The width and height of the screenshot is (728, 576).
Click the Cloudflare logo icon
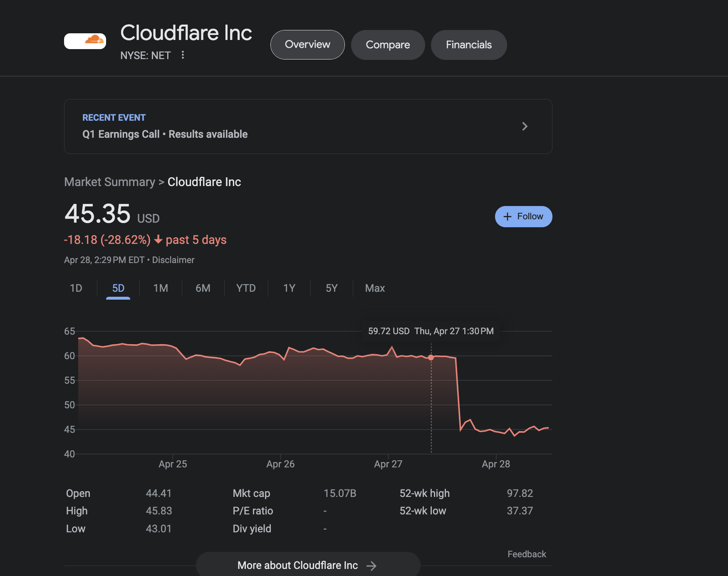tap(85, 41)
